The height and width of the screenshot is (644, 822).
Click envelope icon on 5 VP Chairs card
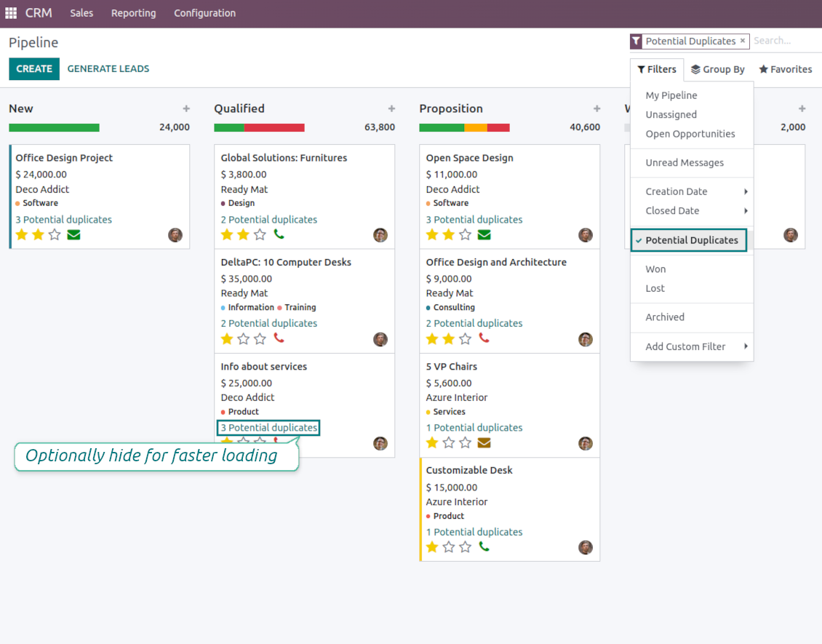pyautogui.click(x=484, y=442)
